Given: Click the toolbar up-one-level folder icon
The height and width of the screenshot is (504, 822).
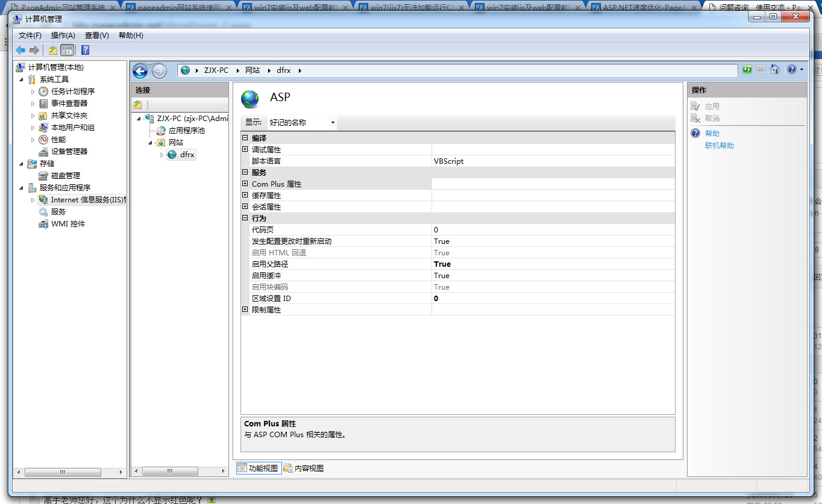Looking at the screenshot, I should point(53,50).
